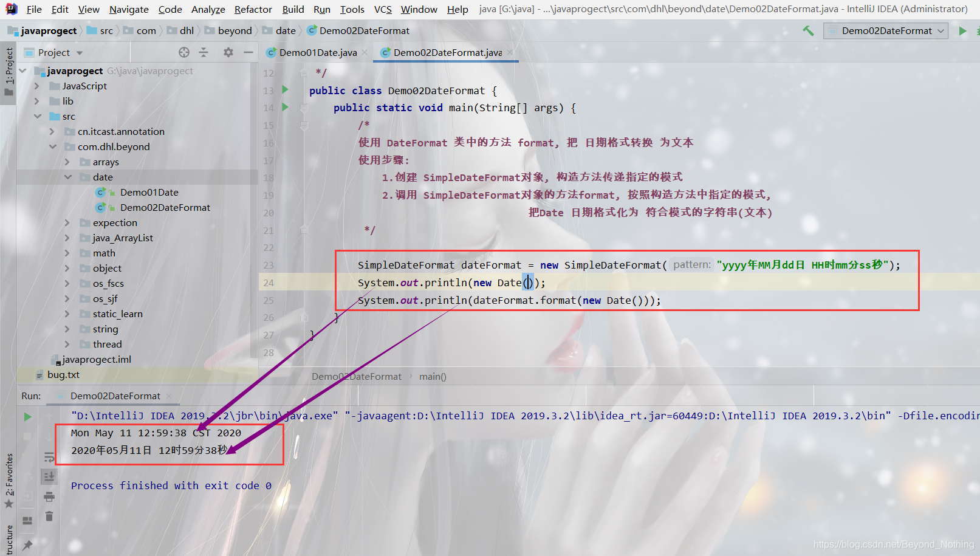Toggle scroll-to-end in console
Screen dimensions: 980x556
pyautogui.click(x=50, y=477)
